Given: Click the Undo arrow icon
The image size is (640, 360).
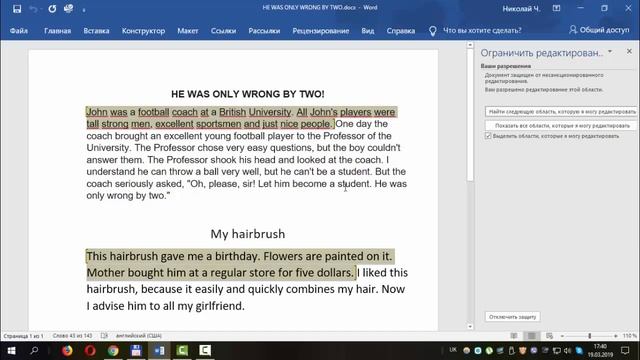Looking at the screenshot, I should [33, 9].
